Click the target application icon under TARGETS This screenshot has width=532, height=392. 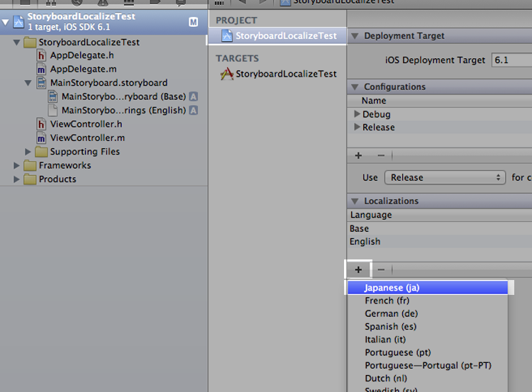click(x=227, y=74)
